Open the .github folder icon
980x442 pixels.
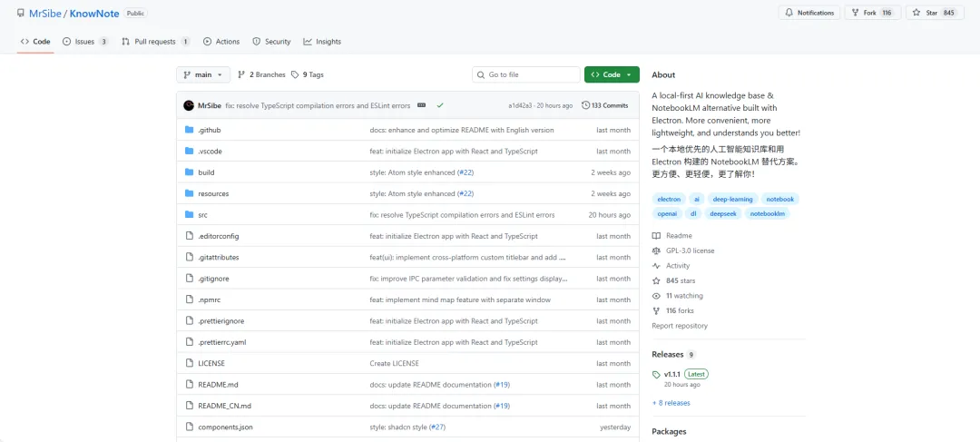pyautogui.click(x=190, y=130)
